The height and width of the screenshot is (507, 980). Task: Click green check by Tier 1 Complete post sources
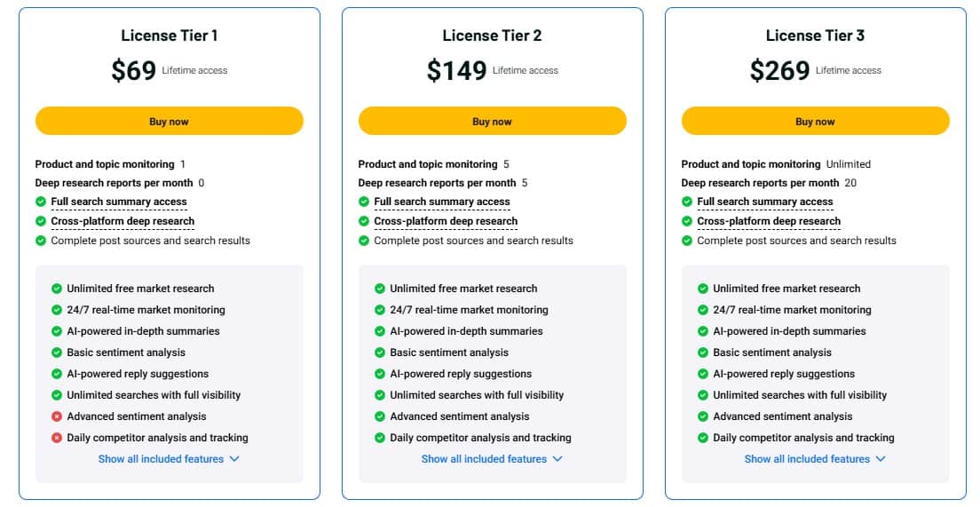click(x=41, y=241)
